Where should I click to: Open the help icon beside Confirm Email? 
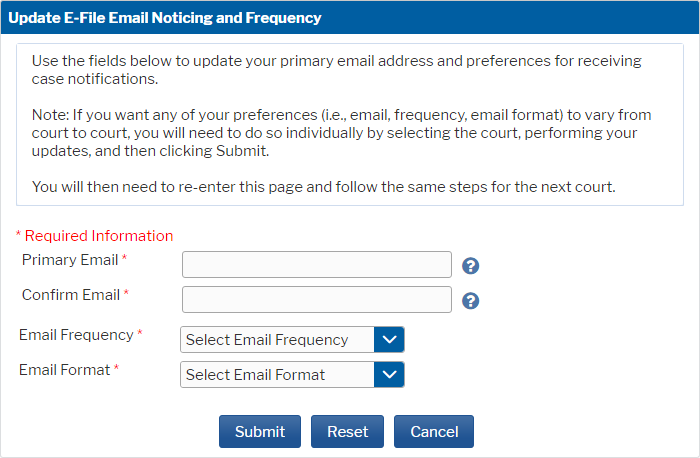(471, 301)
